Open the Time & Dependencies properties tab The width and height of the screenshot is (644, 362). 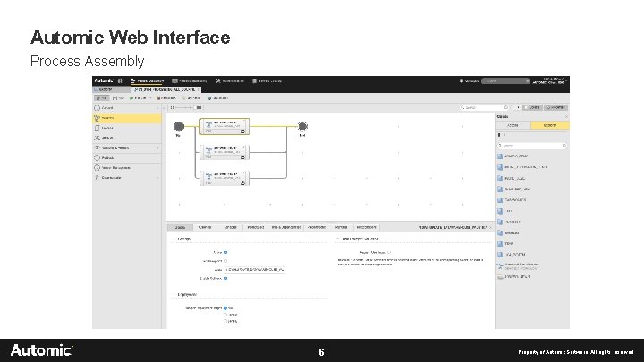tap(285, 227)
